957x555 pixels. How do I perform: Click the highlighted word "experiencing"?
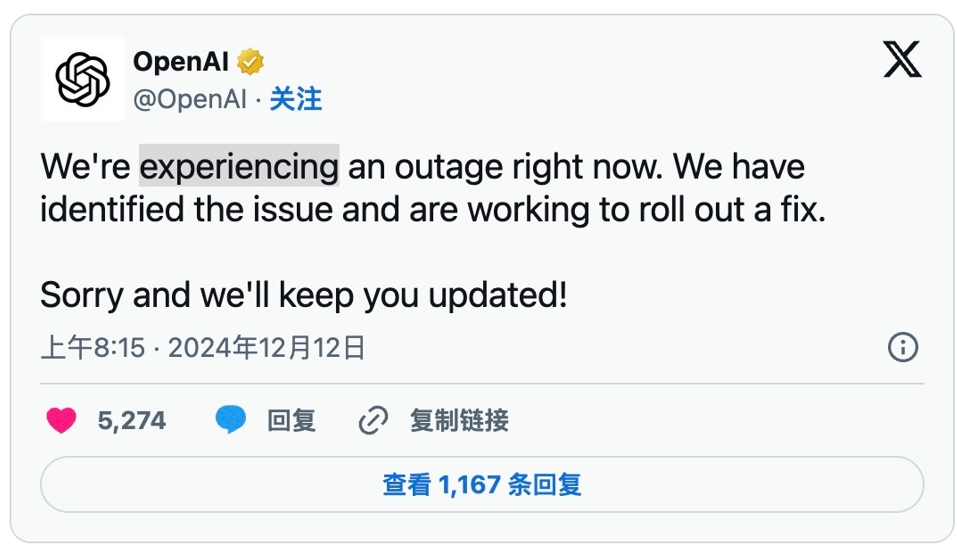(239, 166)
